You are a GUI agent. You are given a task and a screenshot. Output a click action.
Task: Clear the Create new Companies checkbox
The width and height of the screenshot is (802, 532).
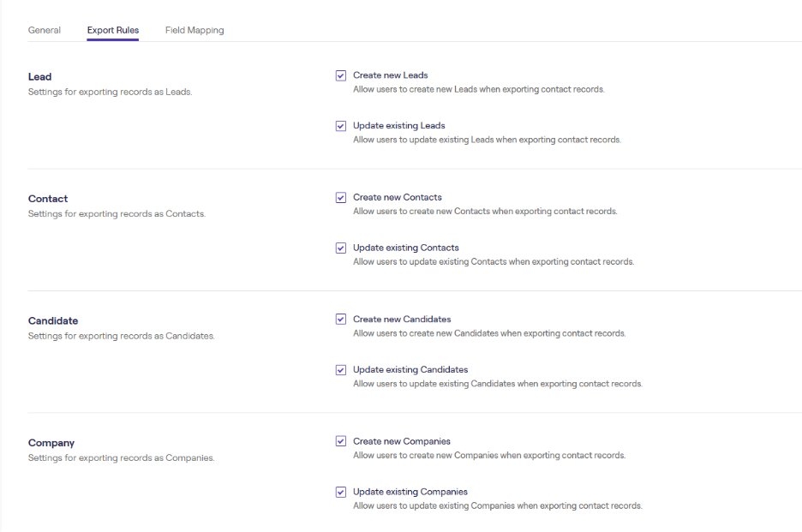[341, 442]
